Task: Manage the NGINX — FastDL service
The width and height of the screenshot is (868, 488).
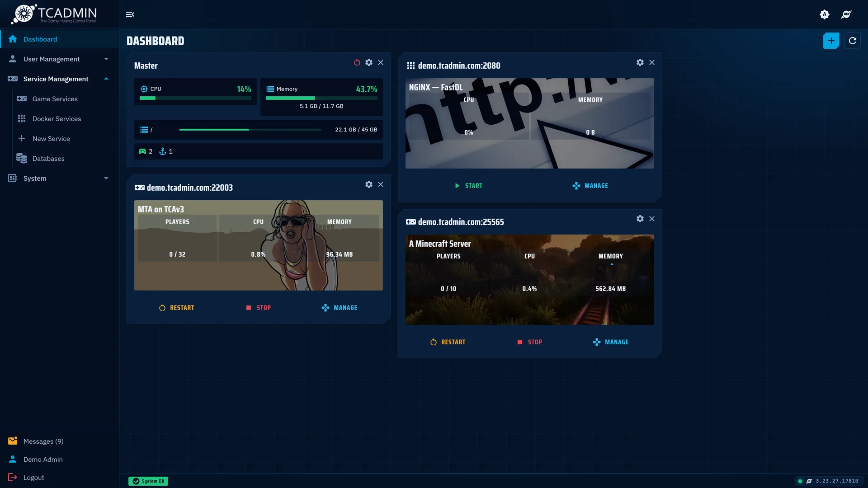Action: point(590,186)
